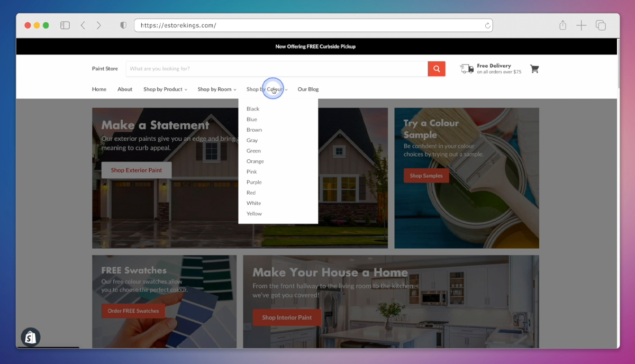Click the Free Delivery truck icon
Screen dimensions: 635x364
tap(466, 68)
